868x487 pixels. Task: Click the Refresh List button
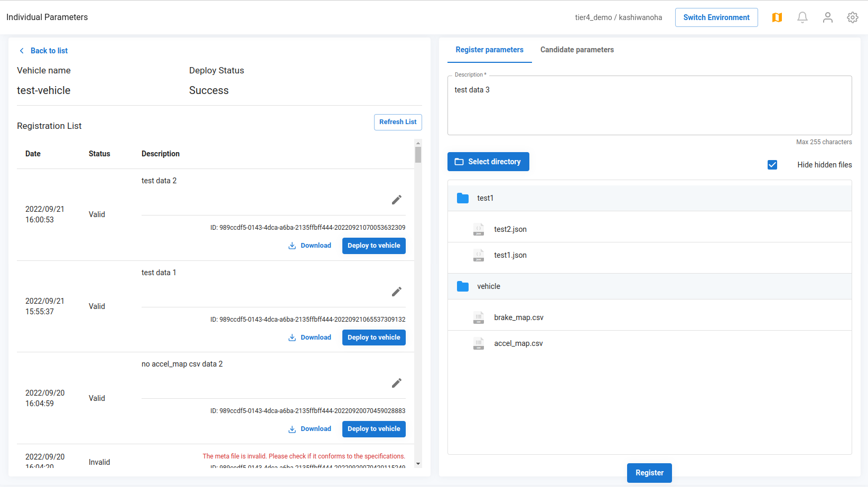tap(398, 122)
